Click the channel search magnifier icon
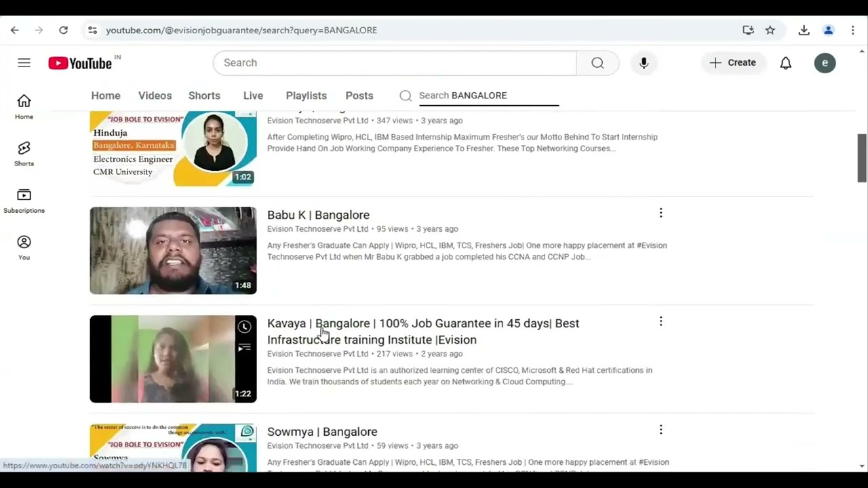Screen dimensions: 868x488 click(x=406, y=96)
